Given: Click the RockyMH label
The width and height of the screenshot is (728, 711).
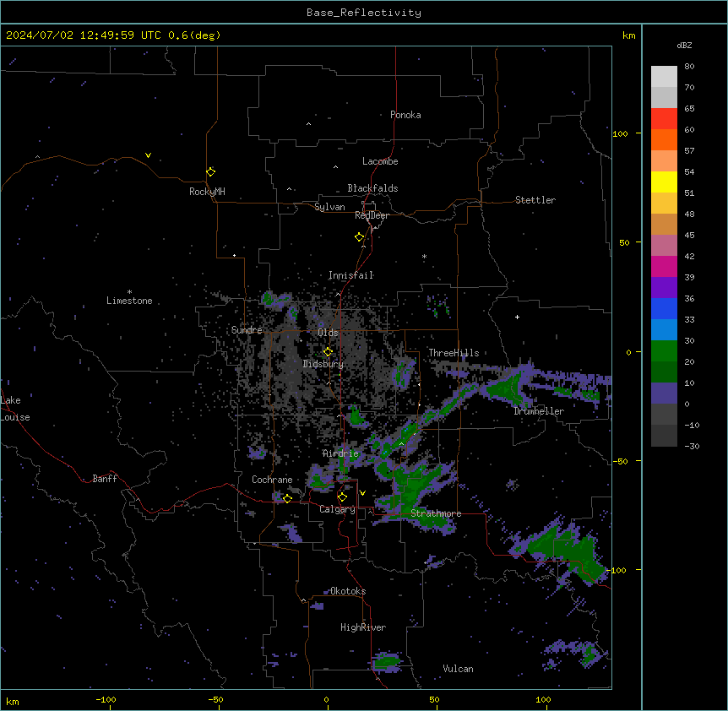Looking at the screenshot, I should (207, 192).
